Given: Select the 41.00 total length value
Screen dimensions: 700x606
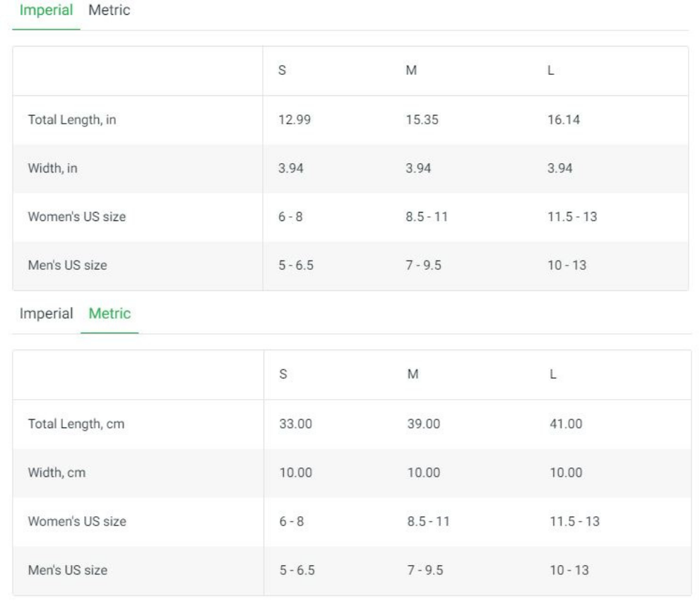Looking at the screenshot, I should tap(566, 424).
